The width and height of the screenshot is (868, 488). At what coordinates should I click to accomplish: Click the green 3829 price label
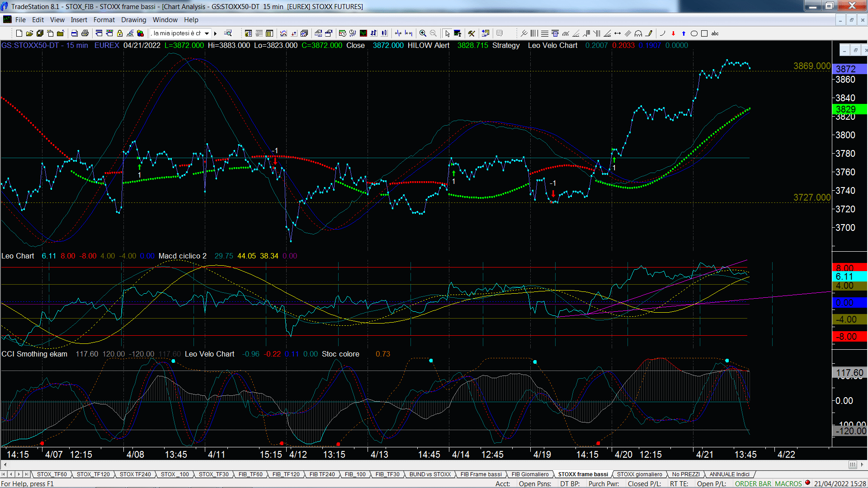tap(849, 109)
